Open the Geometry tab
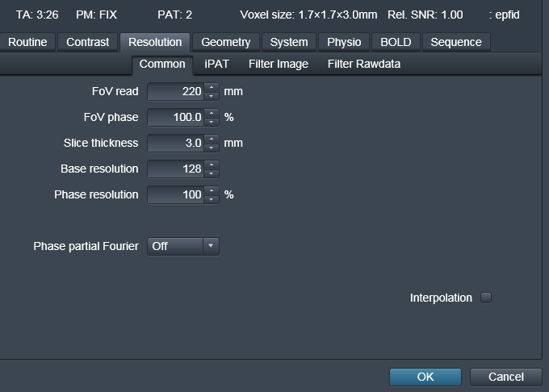The height and width of the screenshot is (392, 549). pyautogui.click(x=226, y=42)
